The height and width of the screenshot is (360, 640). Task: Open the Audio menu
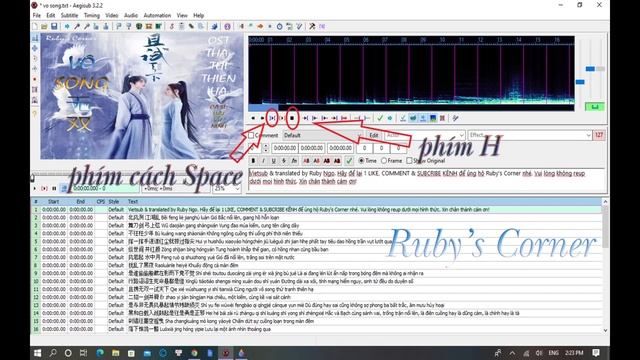[x=131, y=16]
